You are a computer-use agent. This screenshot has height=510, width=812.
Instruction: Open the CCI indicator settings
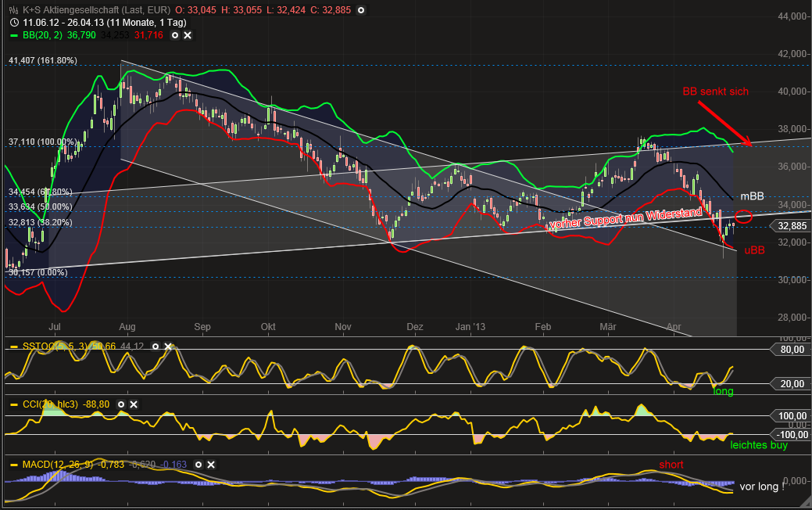pos(120,404)
